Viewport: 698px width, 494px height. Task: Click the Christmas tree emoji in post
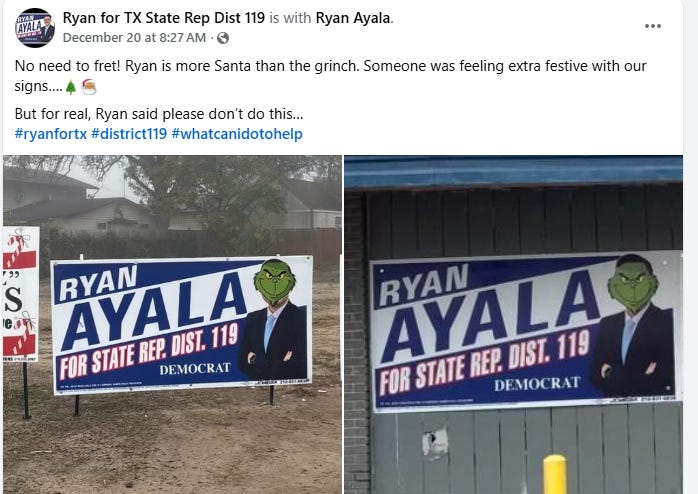[x=71, y=87]
